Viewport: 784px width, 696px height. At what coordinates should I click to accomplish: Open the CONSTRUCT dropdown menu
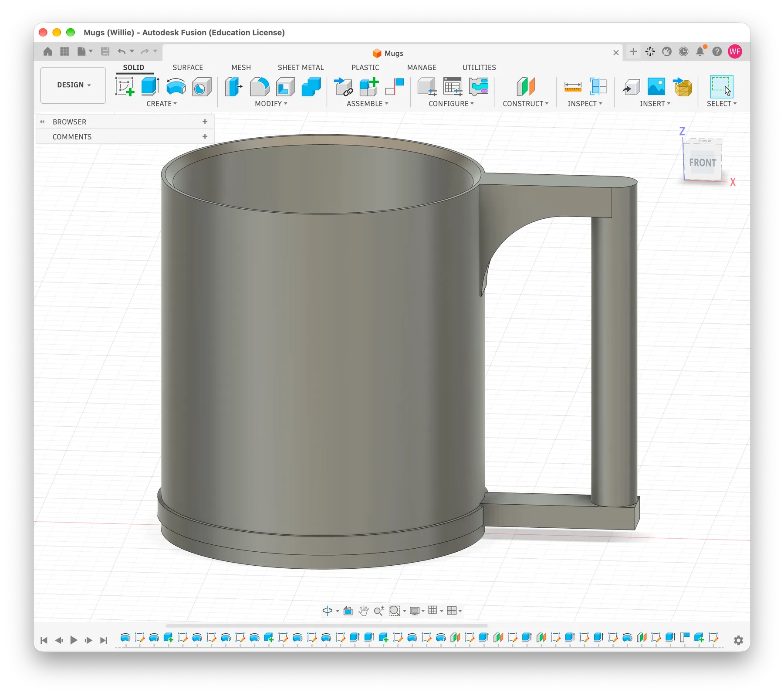pos(525,104)
